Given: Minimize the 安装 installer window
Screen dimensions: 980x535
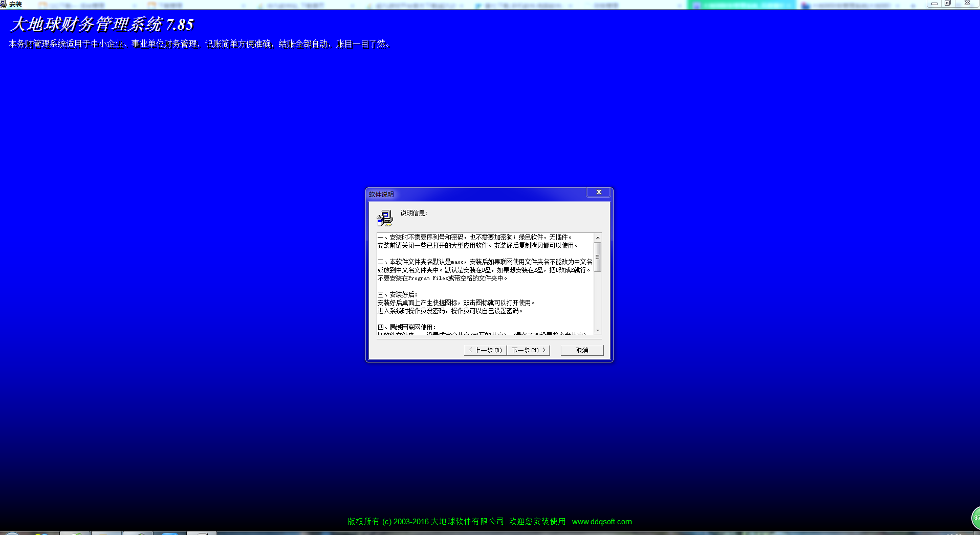Looking at the screenshot, I should pyautogui.click(x=934, y=4).
